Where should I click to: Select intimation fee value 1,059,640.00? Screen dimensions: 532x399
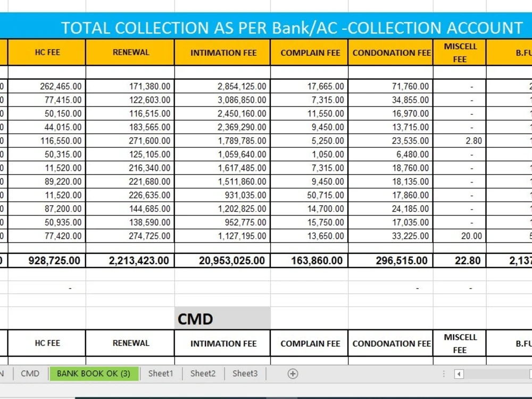[222, 154]
